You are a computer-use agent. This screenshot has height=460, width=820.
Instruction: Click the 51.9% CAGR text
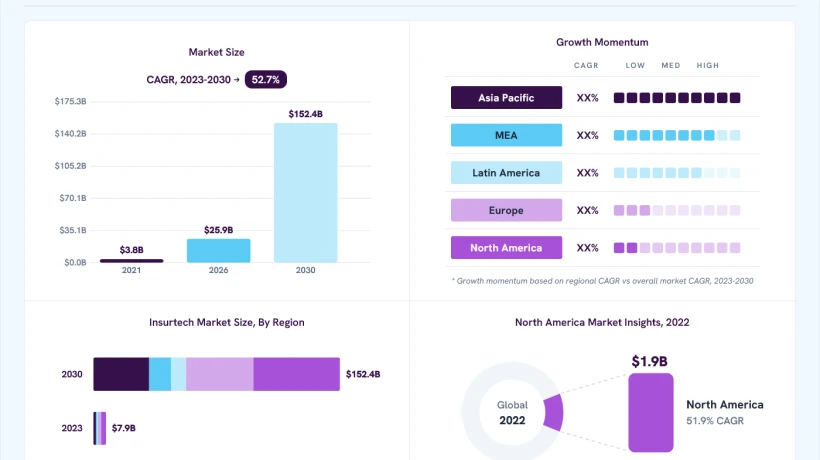[x=715, y=421]
